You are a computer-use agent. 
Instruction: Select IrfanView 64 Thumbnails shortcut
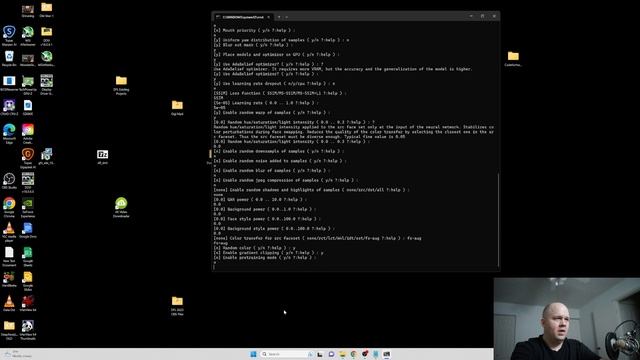pos(28,330)
